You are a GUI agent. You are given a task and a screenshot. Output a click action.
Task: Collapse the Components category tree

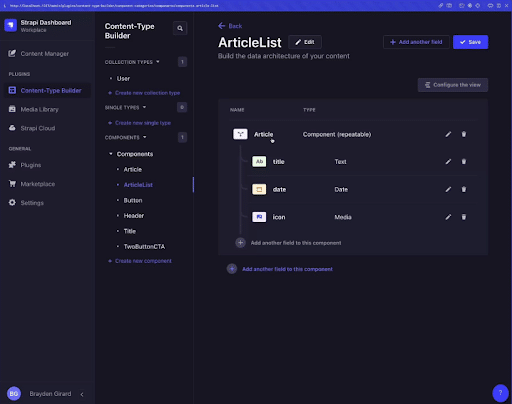pyautogui.click(x=111, y=154)
